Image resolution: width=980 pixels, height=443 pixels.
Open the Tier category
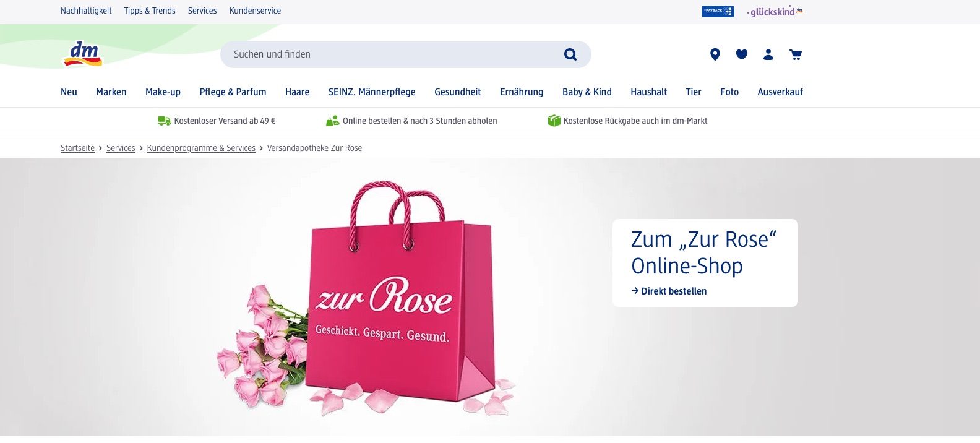click(x=694, y=92)
